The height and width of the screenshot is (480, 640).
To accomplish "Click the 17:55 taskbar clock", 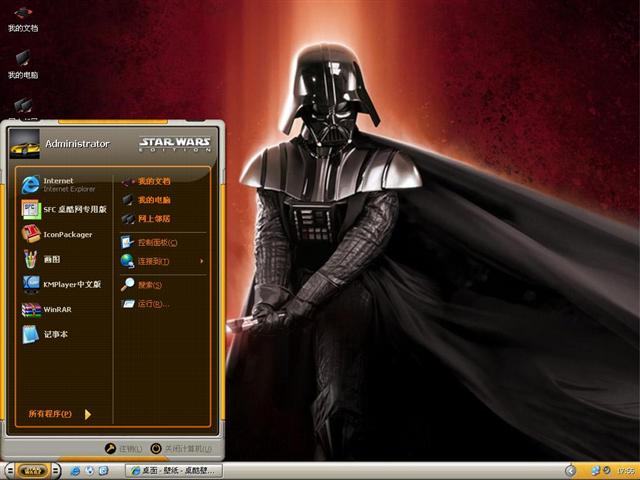I will [x=625, y=471].
